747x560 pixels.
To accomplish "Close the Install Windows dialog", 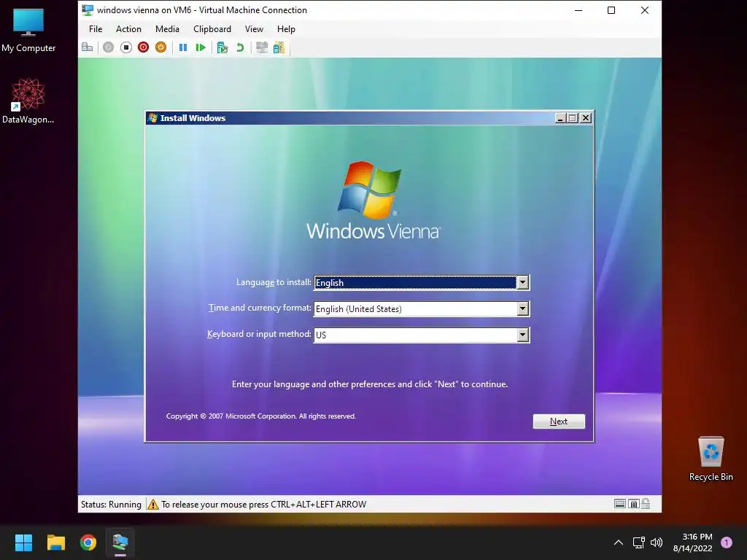I will tap(586, 118).
